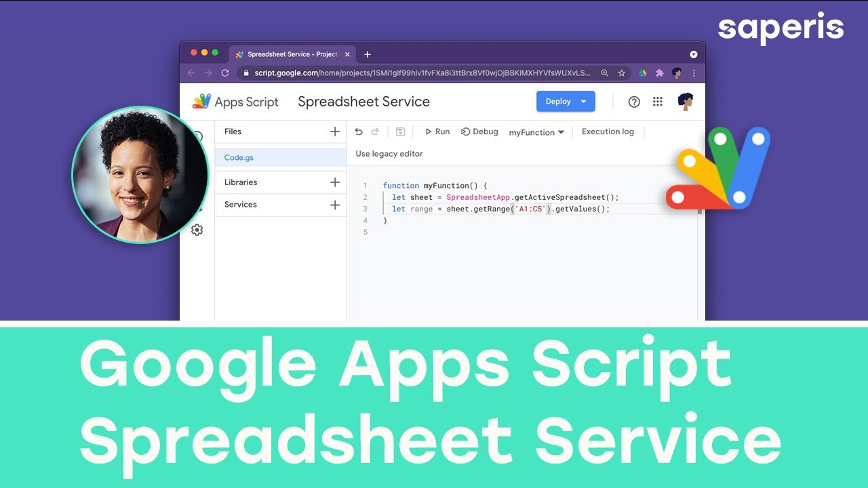Click the browser forward arrow
Image resolution: width=868 pixels, height=488 pixels.
tap(208, 73)
